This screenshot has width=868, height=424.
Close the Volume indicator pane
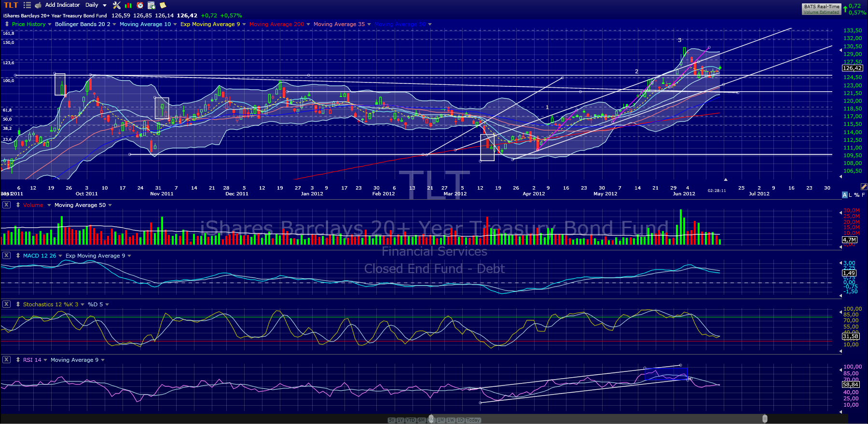click(6, 205)
